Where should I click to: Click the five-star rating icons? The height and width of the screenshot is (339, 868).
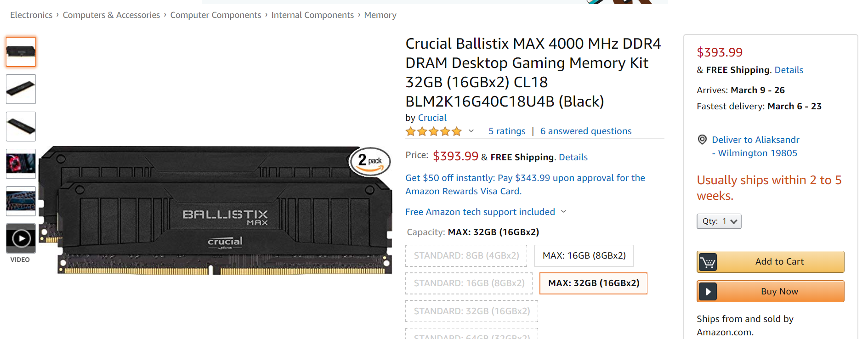[433, 132]
